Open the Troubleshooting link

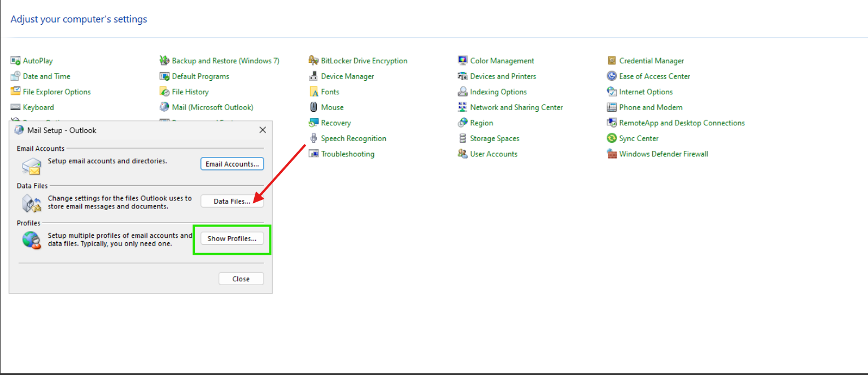348,154
